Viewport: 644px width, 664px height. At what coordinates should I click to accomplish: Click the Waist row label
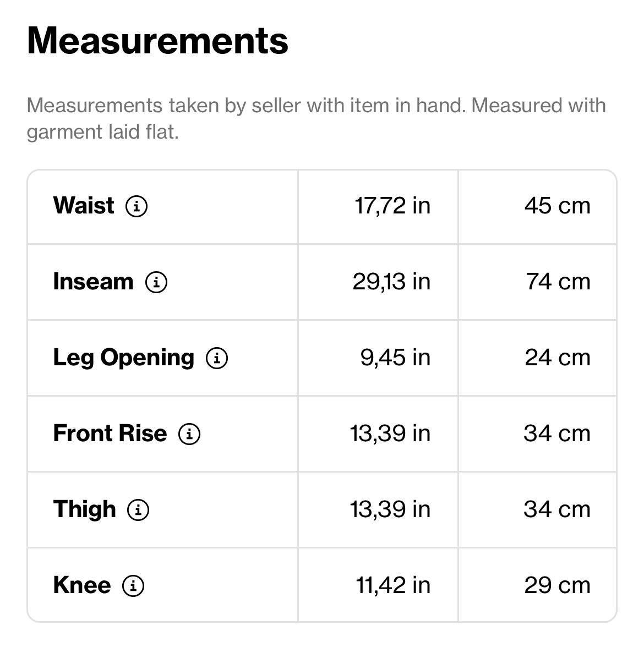pos(84,206)
